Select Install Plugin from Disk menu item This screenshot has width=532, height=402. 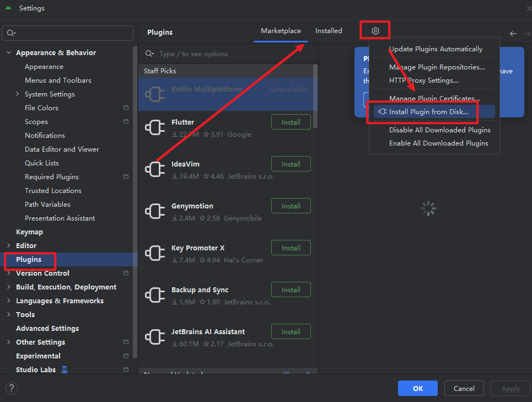pyautogui.click(x=428, y=112)
